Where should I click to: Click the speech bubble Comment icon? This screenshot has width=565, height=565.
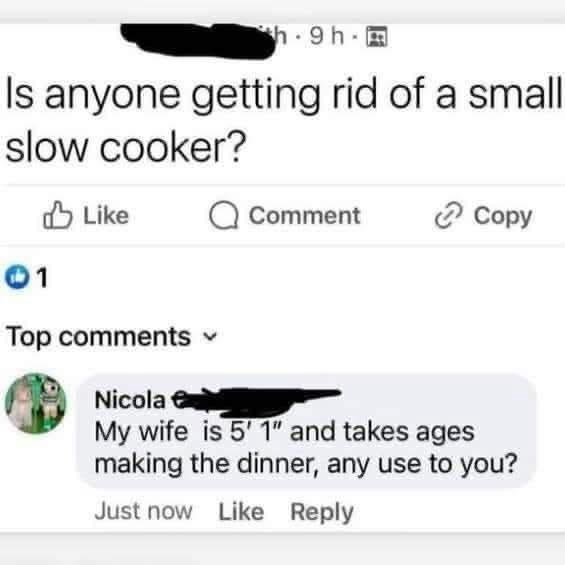point(224,215)
